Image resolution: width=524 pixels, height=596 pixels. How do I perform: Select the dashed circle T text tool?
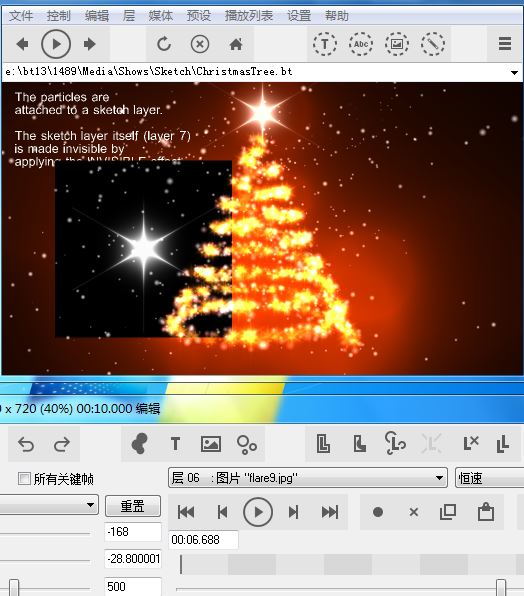(x=325, y=44)
